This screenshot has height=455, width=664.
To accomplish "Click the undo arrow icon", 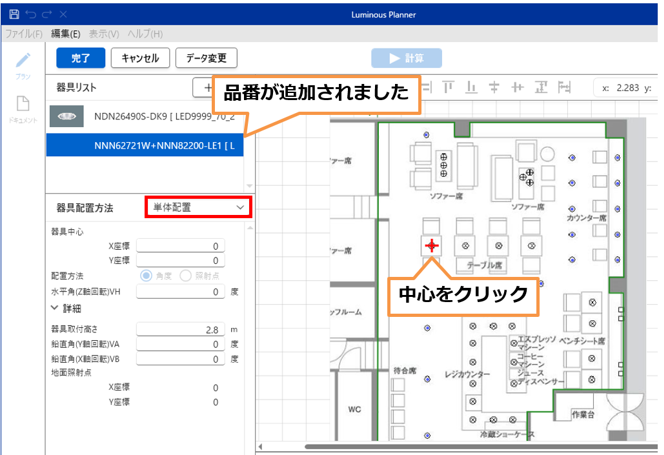I will (30, 15).
